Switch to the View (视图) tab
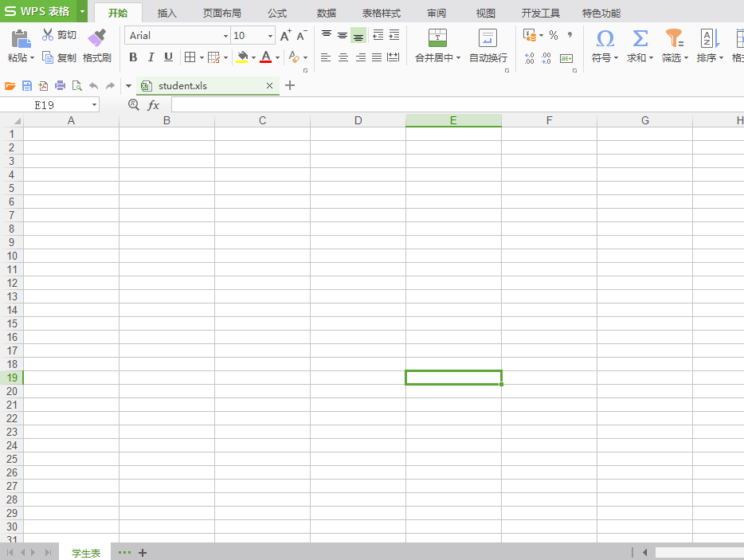The image size is (744, 560). click(486, 14)
